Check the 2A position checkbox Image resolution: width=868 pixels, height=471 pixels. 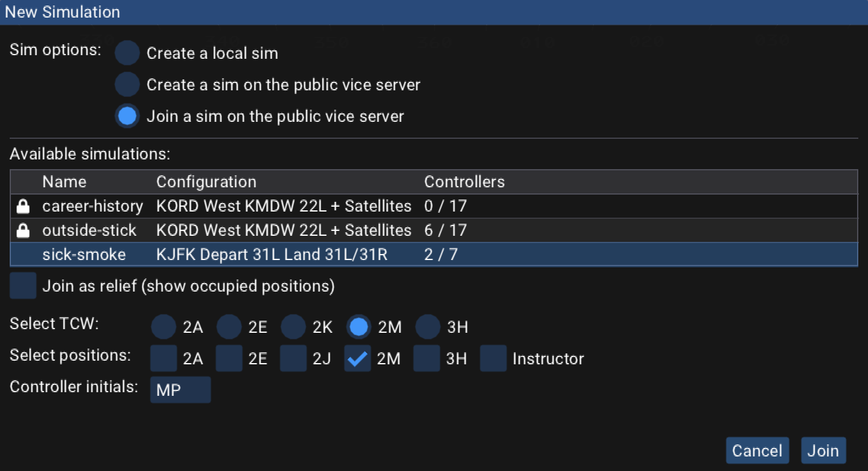162,358
